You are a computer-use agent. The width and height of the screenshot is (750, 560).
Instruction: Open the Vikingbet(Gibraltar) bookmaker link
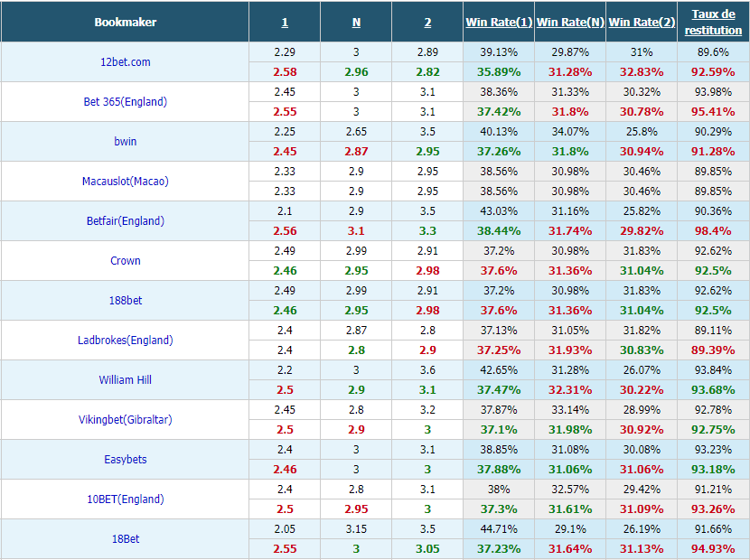tap(126, 419)
